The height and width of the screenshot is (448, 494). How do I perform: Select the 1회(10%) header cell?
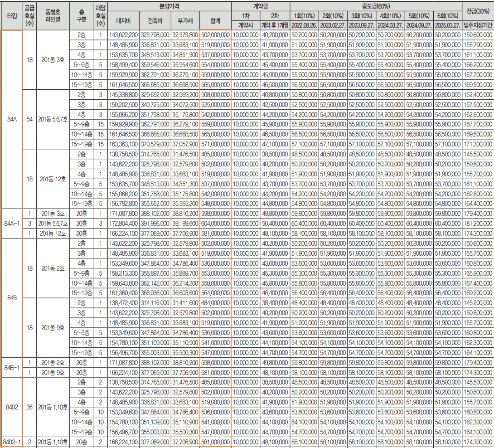click(305, 16)
